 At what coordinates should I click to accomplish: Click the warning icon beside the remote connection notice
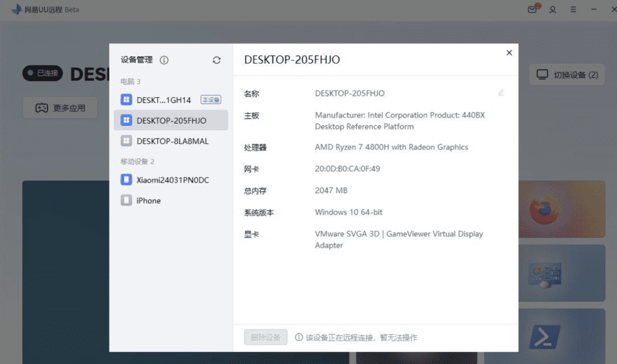(x=299, y=337)
